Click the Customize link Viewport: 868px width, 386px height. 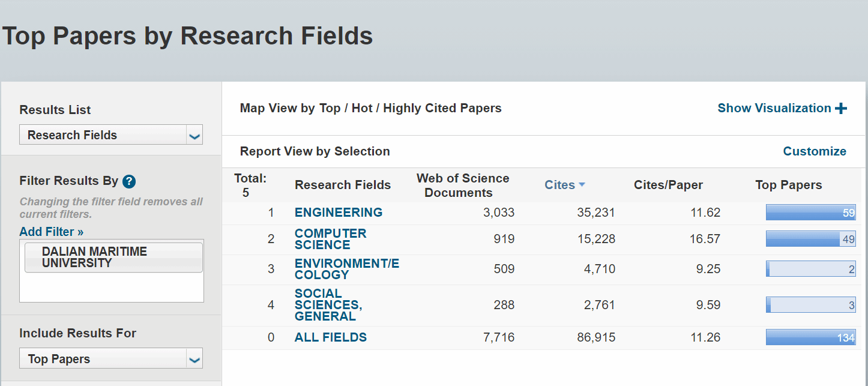tap(815, 151)
